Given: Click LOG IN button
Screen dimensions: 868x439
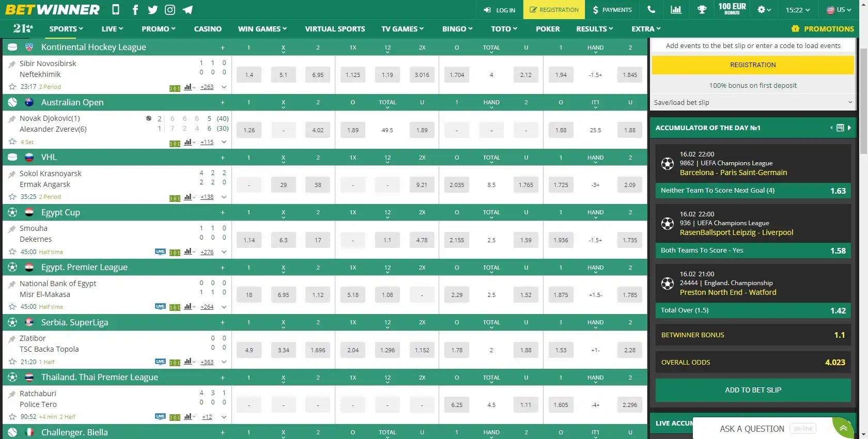Looking at the screenshot, I should pos(500,9).
